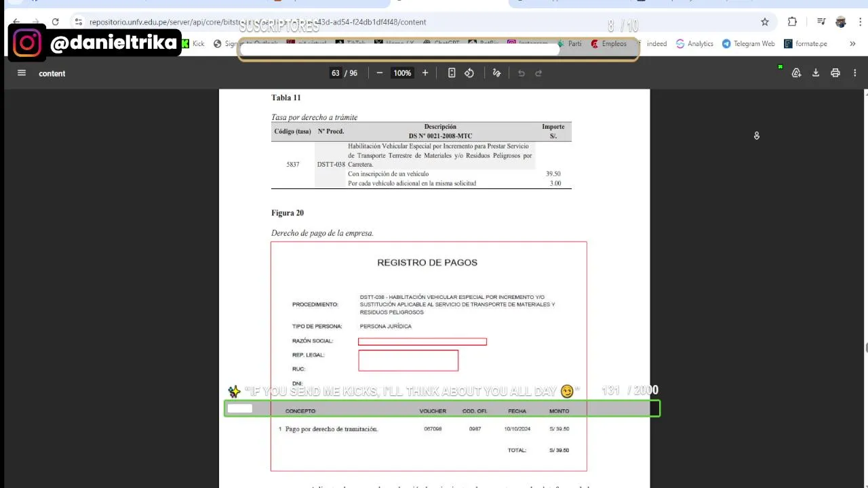Open the browser Extensions puzzle icon
The image size is (868, 488).
point(792,22)
